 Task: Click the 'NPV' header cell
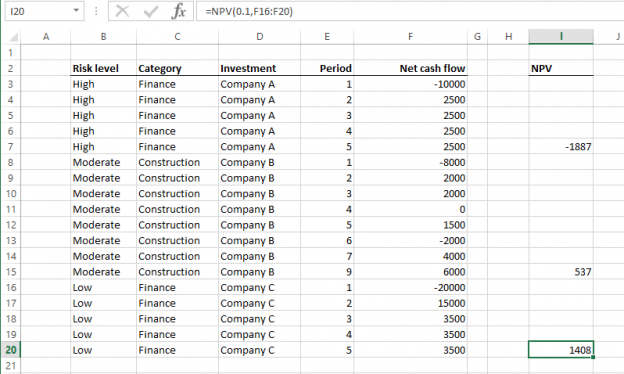[561, 68]
